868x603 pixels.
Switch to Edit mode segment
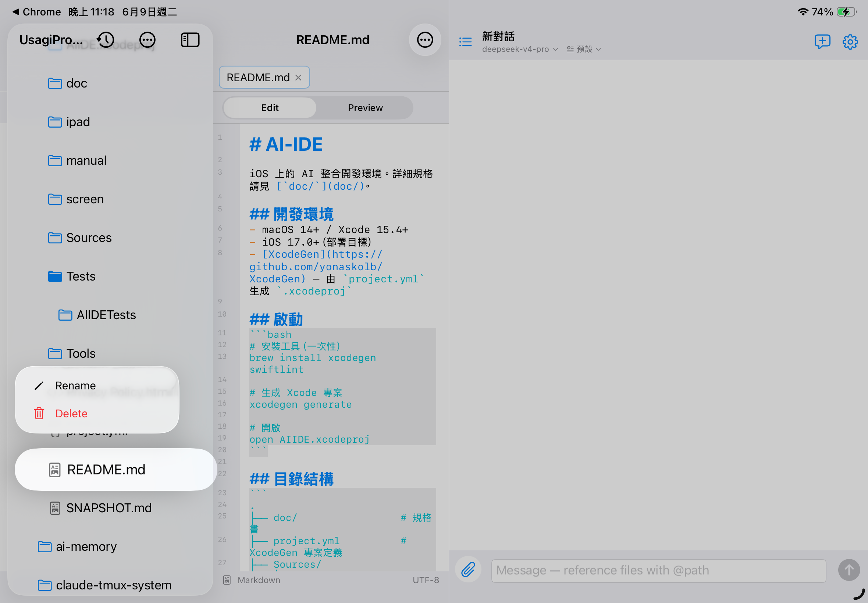(x=270, y=108)
